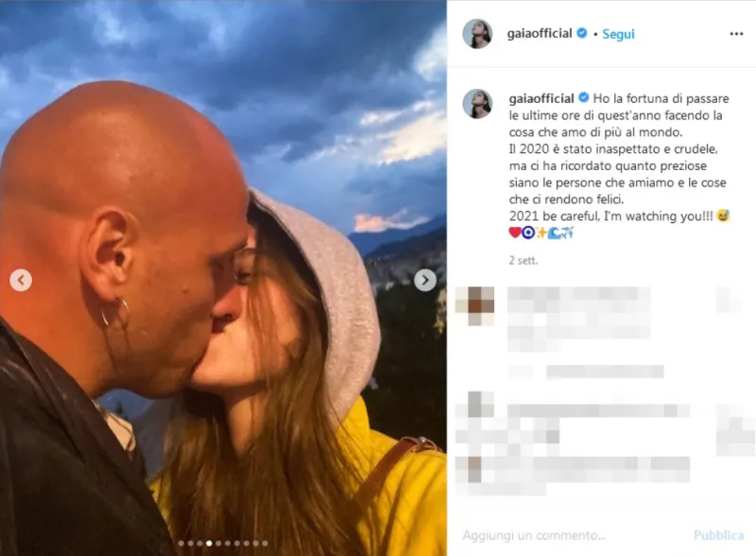This screenshot has width=756, height=556.
Task: Jump to first carousel dot indicator
Action: [181, 544]
